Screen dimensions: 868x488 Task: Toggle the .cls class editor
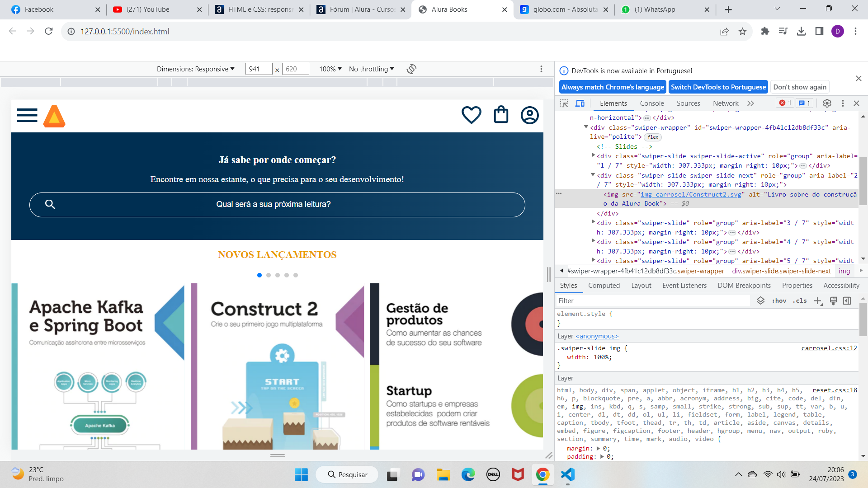[800, 301]
